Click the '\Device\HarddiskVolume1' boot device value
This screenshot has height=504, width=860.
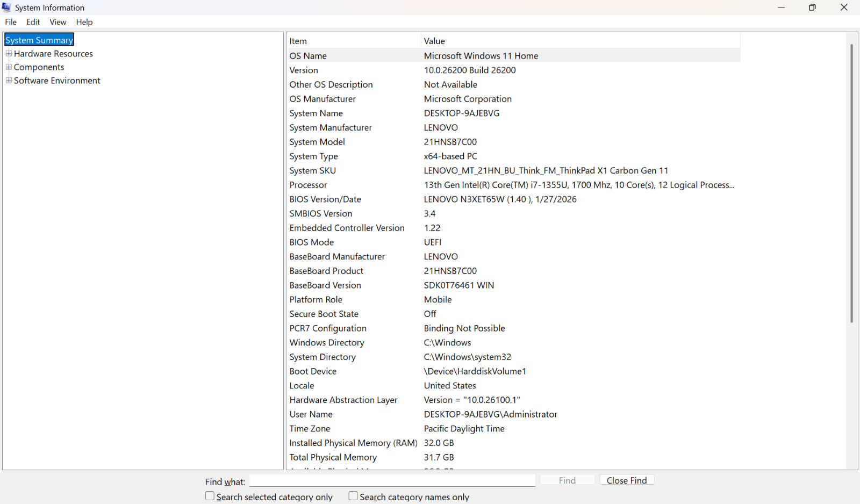[x=475, y=371]
